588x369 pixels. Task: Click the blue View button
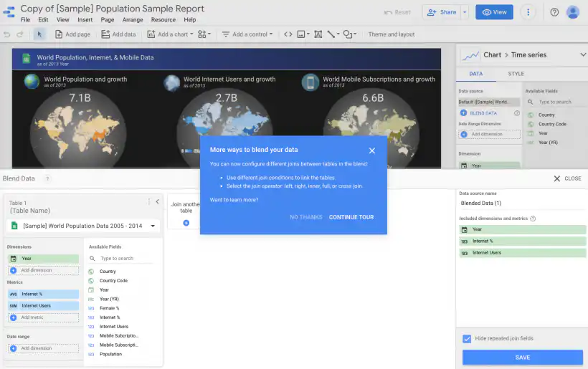pyautogui.click(x=494, y=12)
